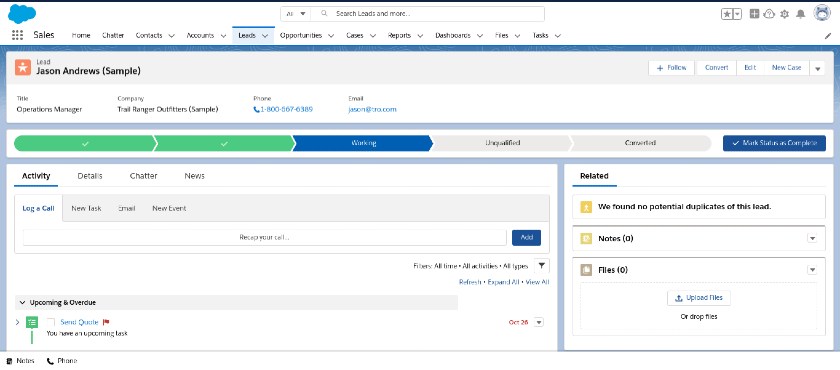Open Notes related list actions dropdown

[812, 239]
